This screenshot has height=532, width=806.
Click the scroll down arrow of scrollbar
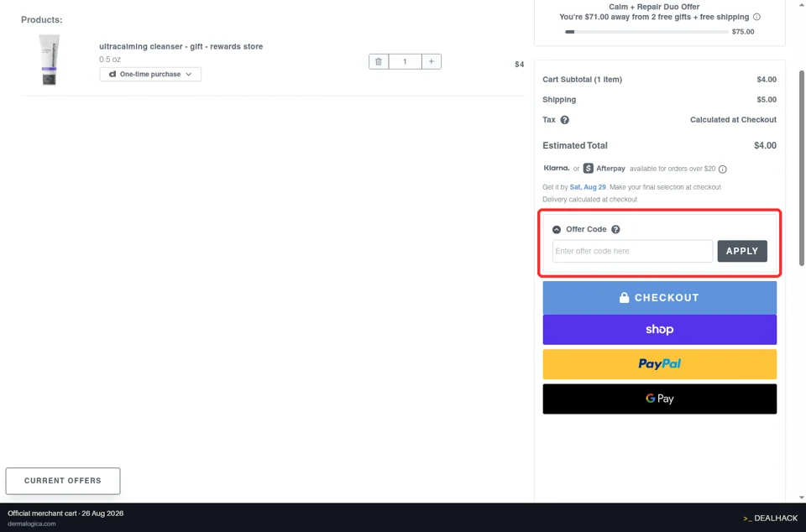point(802,498)
